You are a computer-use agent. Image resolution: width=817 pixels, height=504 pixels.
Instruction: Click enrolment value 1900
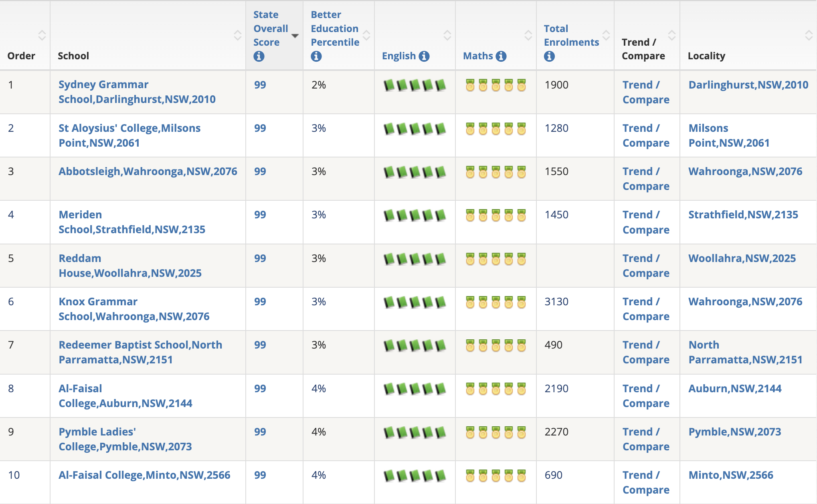point(556,85)
